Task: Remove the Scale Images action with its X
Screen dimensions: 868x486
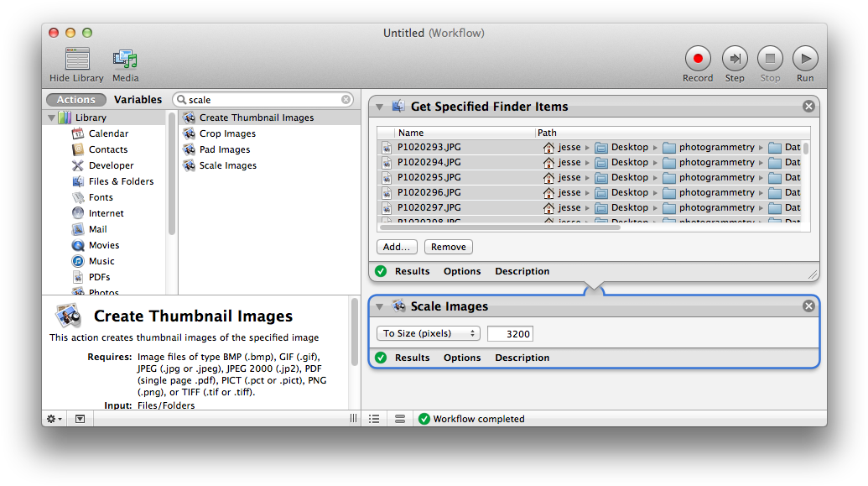Action: 808,306
